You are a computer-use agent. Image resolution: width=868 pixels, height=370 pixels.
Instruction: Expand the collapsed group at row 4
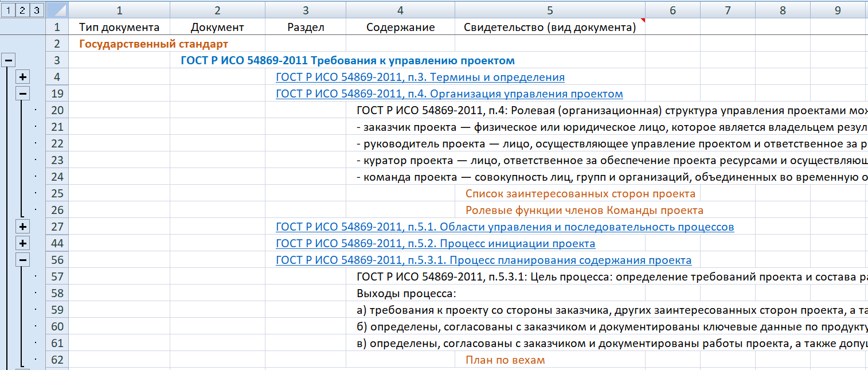click(x=22, y=77)
